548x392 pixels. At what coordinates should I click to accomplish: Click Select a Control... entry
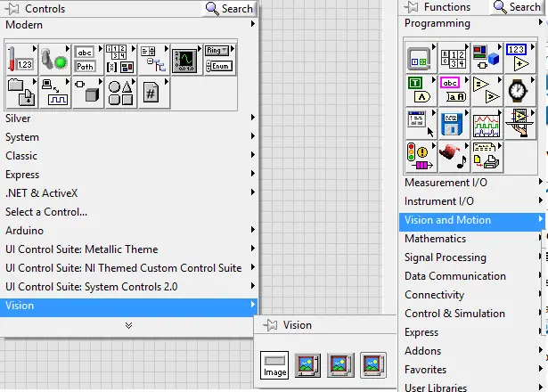pos(46,212)
